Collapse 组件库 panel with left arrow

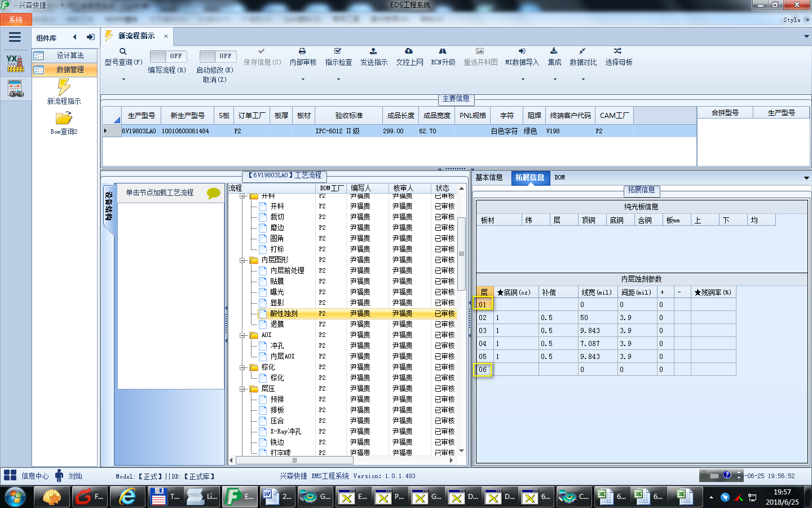pyautogui.click(x=74, y=37)
